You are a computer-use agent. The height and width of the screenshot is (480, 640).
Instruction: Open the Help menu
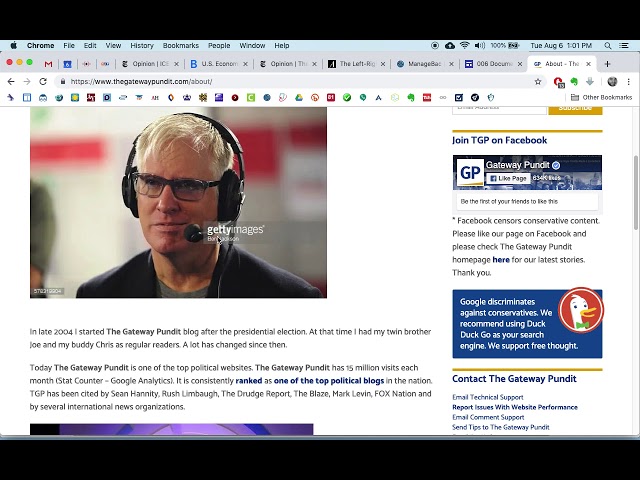pyautogui.click(x=282, y=46)
